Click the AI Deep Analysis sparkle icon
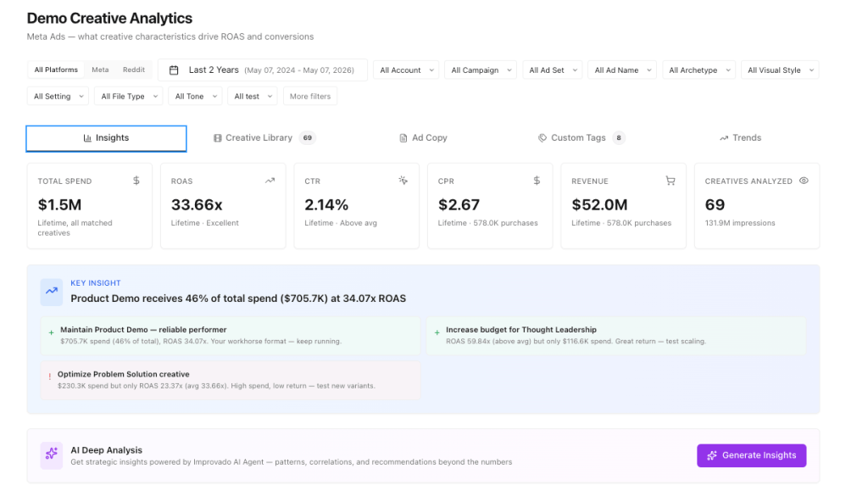The width and height of the screenshot is (868, 502). (x=52, y=455)
